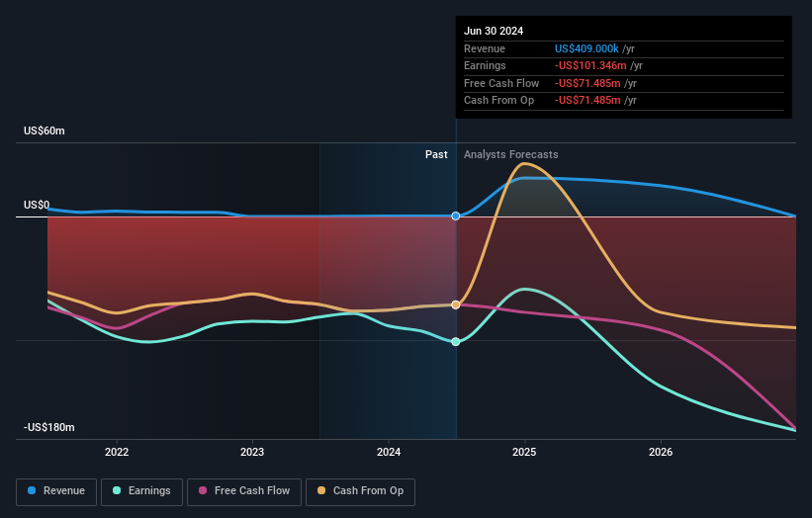Toggle the Cash From Op legend button
Screen dimensions: 812x518
tap(360, 491)
